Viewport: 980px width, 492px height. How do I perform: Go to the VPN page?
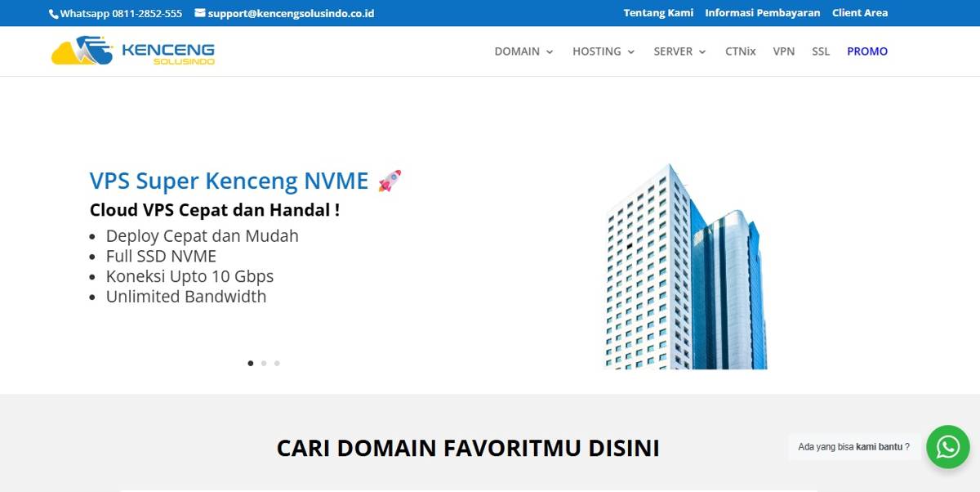(x=784, y=51)
